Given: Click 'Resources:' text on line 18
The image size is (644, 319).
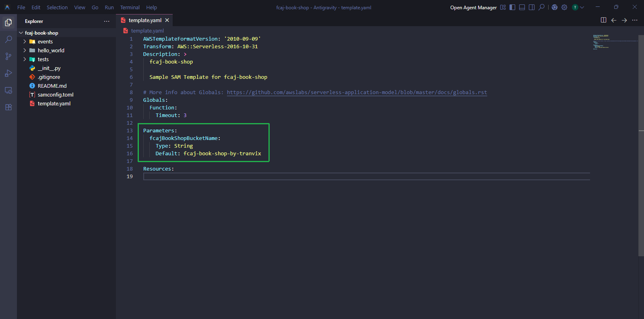Looking at the screenshot, I should pyautogui.click(x=159, y=169).
